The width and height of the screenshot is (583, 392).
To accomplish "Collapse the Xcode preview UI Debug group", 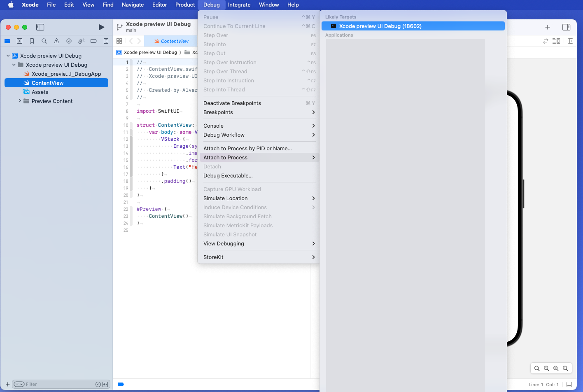I will (x=14, y=65).
